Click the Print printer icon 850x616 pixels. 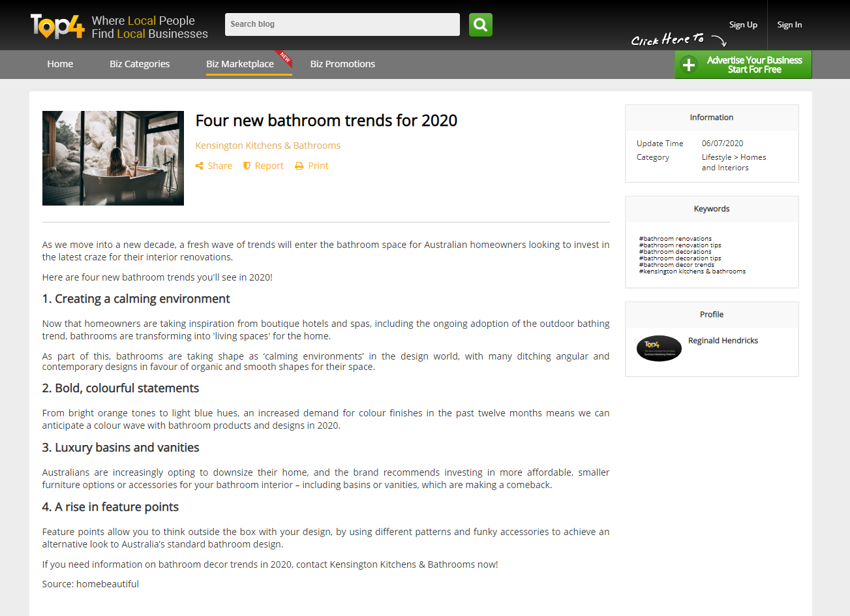(299, 166)
